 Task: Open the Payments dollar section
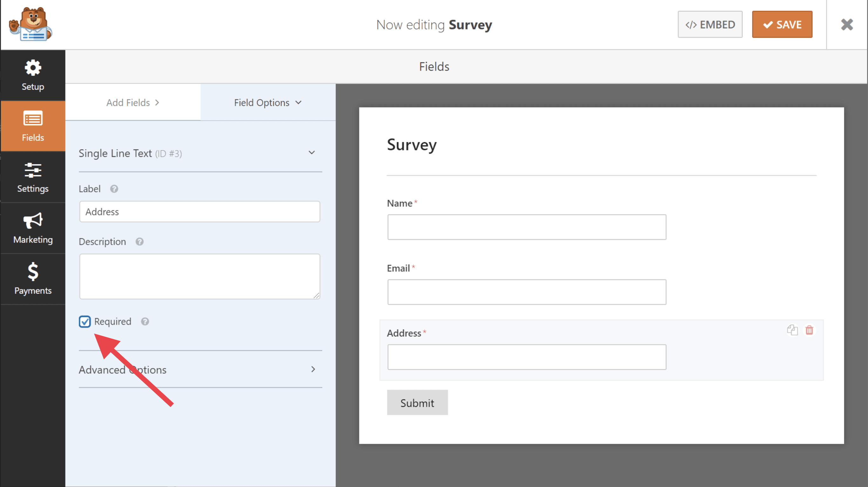pyautogui.click(x=33, y=279)
